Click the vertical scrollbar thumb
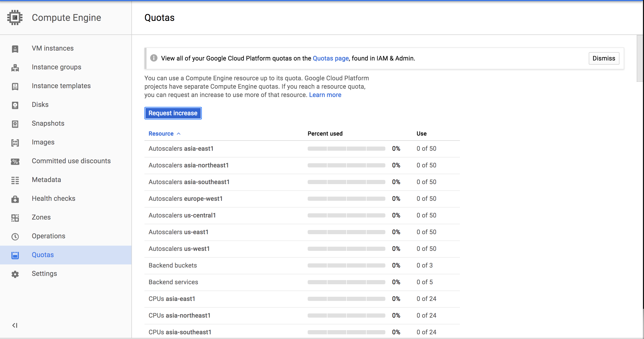This screenshot has height=339, width=644. pyautogui.click(x=640, y=58)
